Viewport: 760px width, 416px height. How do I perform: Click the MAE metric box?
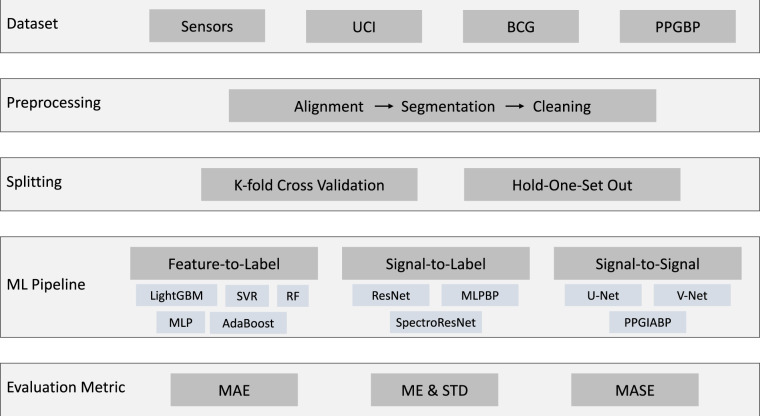tap(234, 389)
